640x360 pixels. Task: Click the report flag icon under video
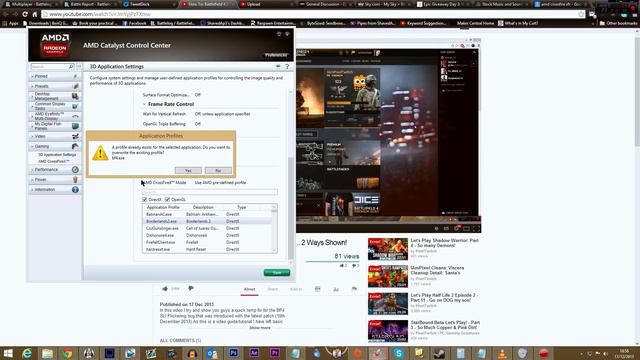coord(354,289)
